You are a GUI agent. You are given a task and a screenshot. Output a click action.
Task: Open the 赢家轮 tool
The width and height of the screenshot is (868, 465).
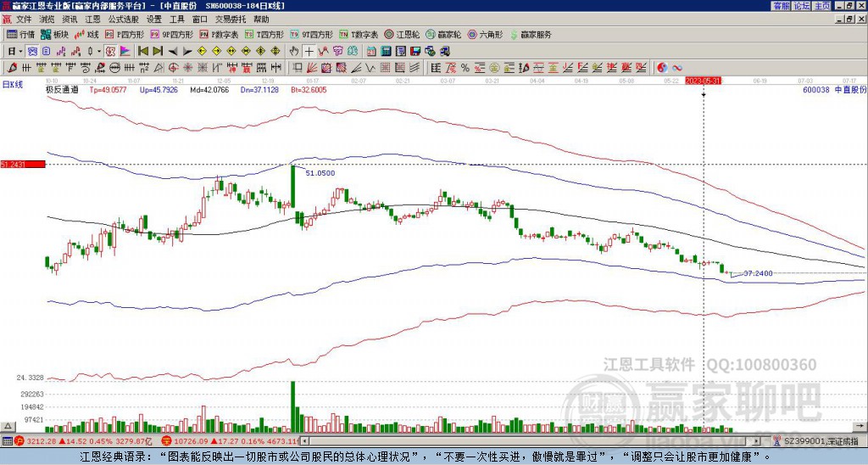pos(443,34)
